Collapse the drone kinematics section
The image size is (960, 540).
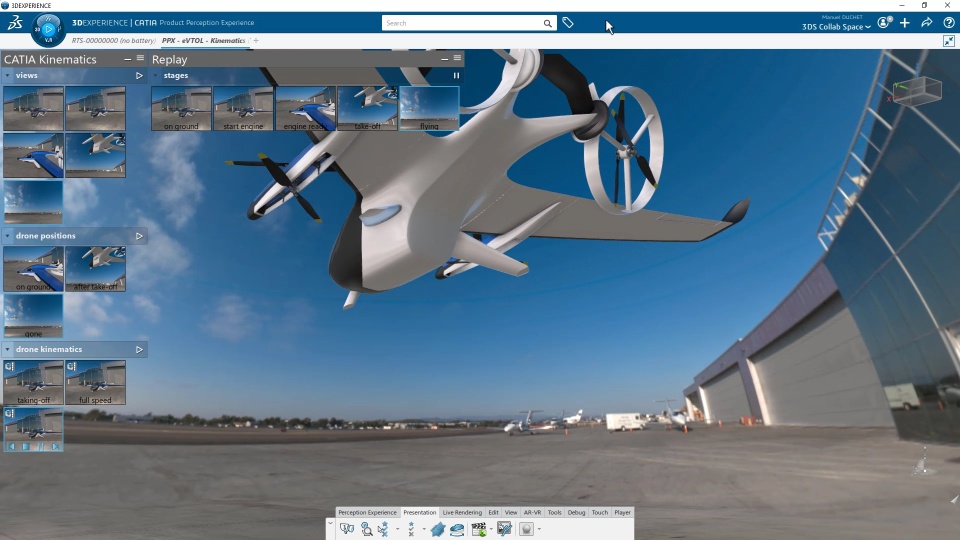coord(7,349)
